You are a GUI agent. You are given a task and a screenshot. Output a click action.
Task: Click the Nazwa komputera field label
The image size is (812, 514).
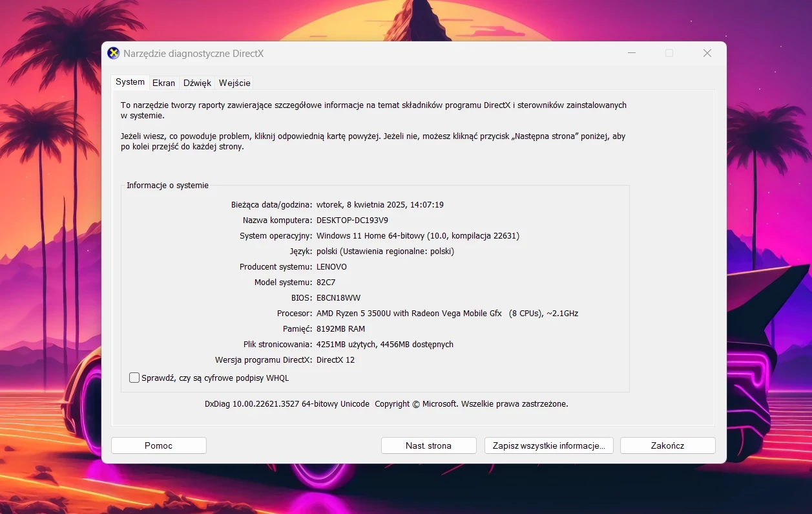pos(278,220)
